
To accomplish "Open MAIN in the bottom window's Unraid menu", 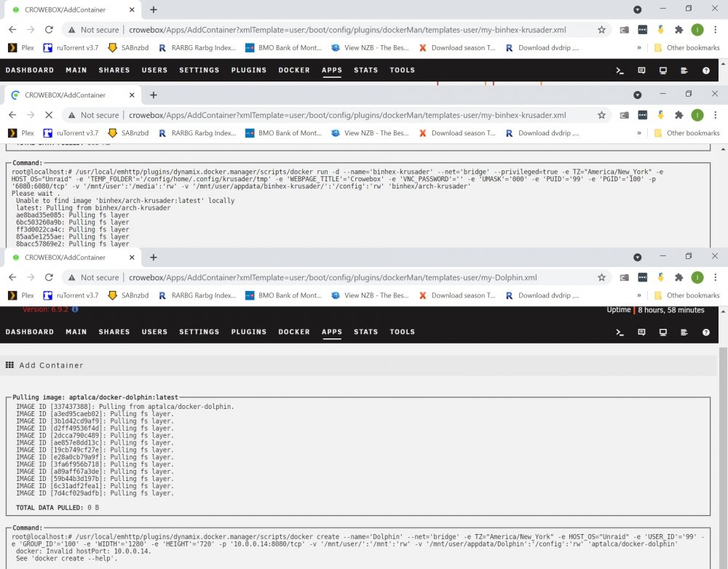I will pyautogui.click(x=76, y=332).
